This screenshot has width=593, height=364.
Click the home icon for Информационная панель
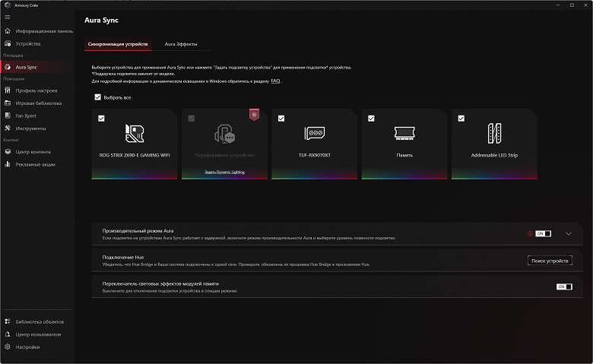point(8,31)
